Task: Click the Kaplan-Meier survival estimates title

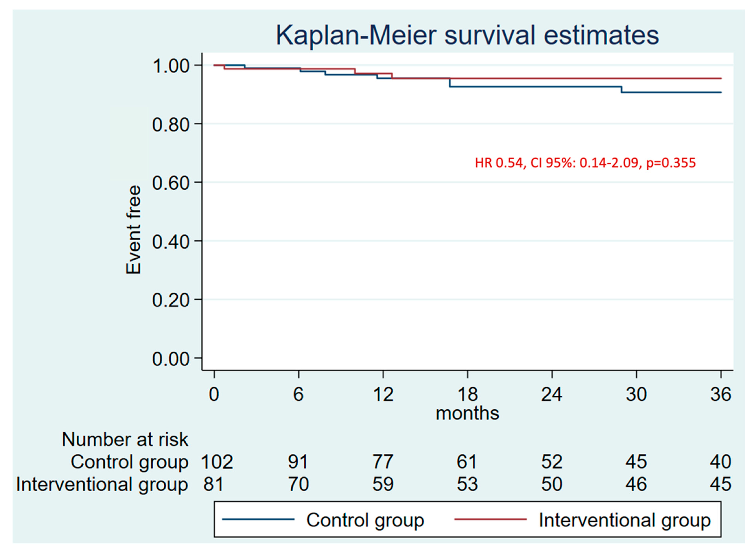Action: click(x=467, y=35)
